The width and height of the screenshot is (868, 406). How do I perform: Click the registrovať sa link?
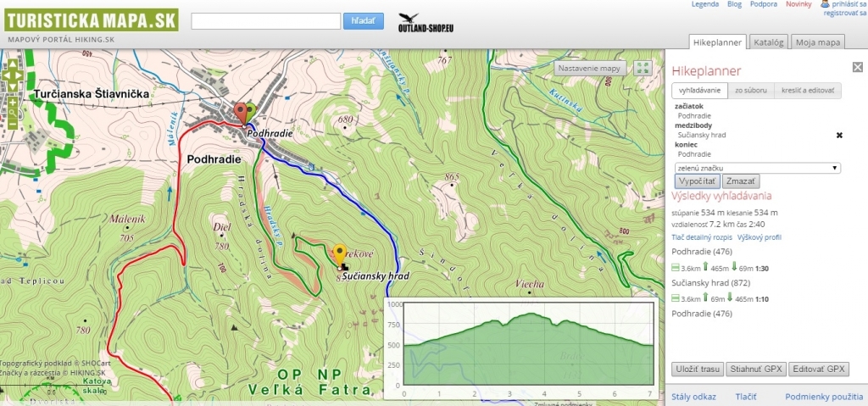tap(845, 13)
